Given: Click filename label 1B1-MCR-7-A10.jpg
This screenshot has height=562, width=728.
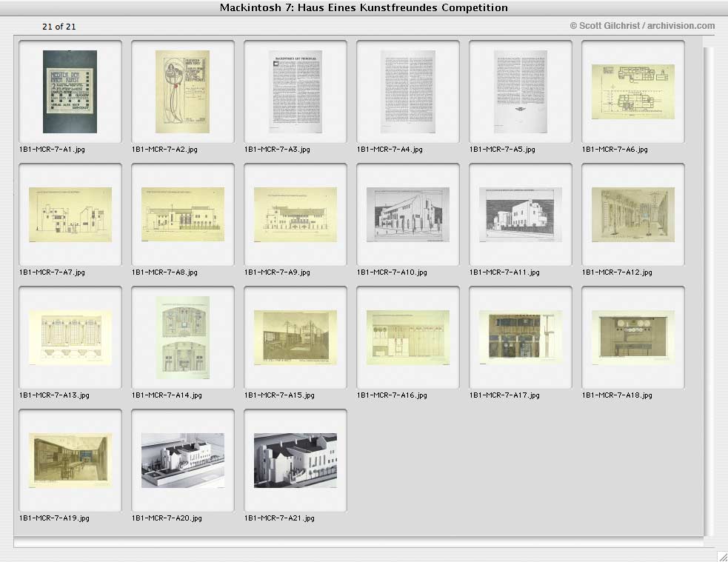Looking at the screenshot, I should (393, 272).
